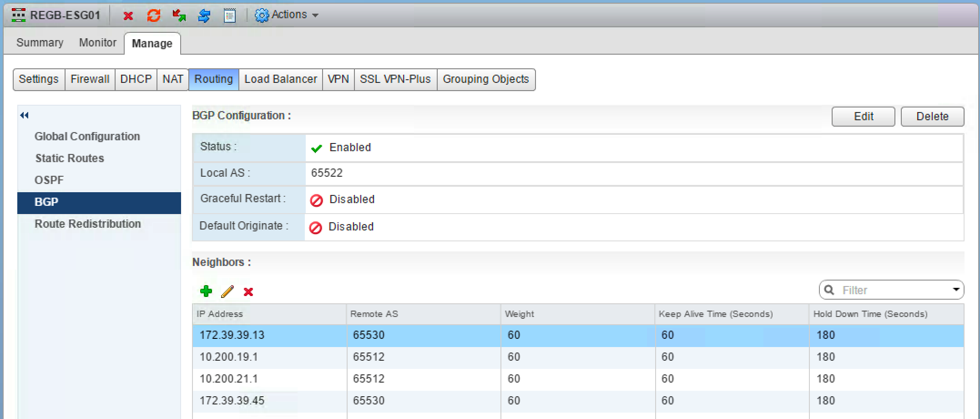980x419 pixels.
Task: Click the red-green redeploy arrows icon
Action: (179, 16)
